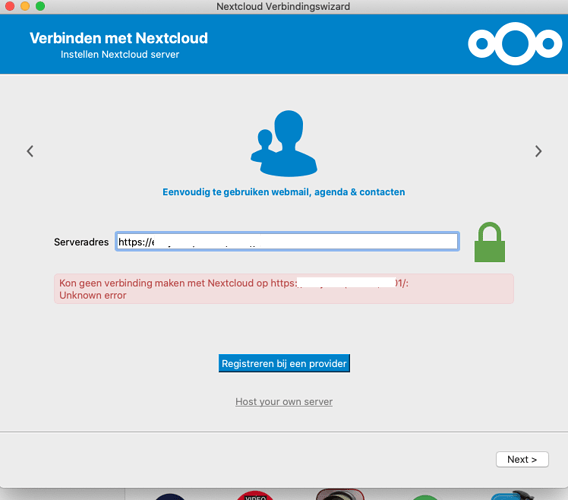Click the 'Instellen Nextcloud server' subtitle

point(120,54)
